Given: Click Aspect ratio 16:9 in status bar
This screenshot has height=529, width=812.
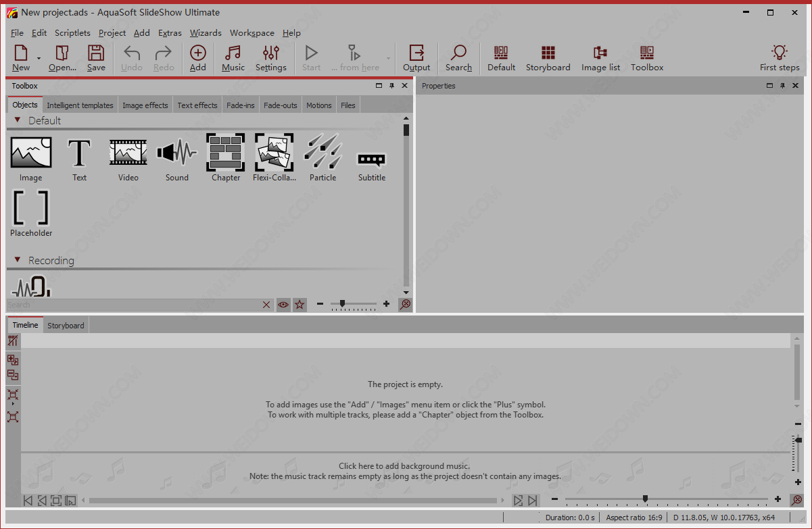Looking at the screenshot, I should 634,518.
